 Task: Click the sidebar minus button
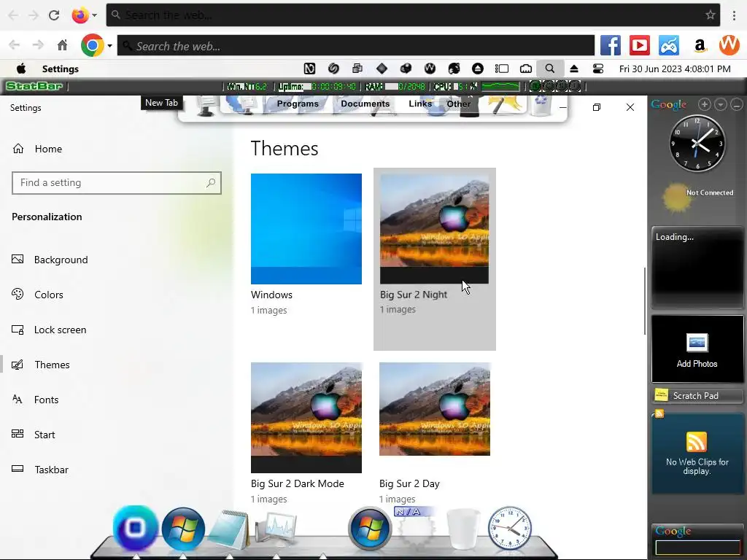click(737, 104)
